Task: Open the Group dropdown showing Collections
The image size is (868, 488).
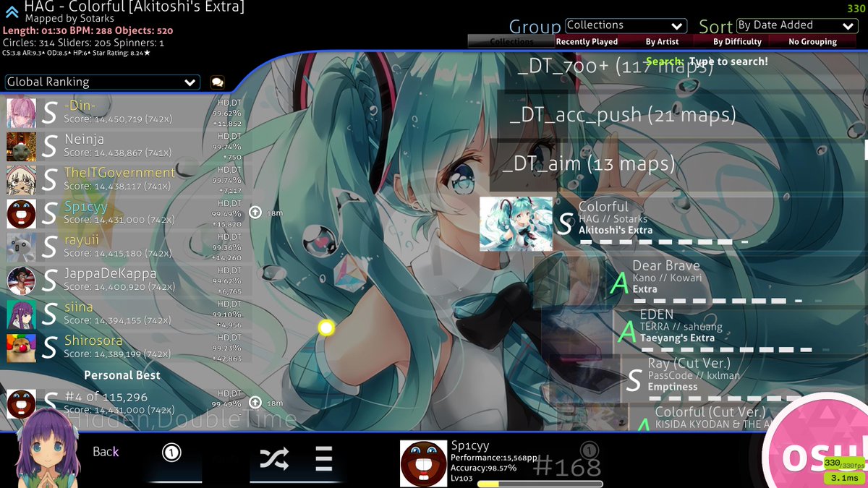Action: [626, 26]
